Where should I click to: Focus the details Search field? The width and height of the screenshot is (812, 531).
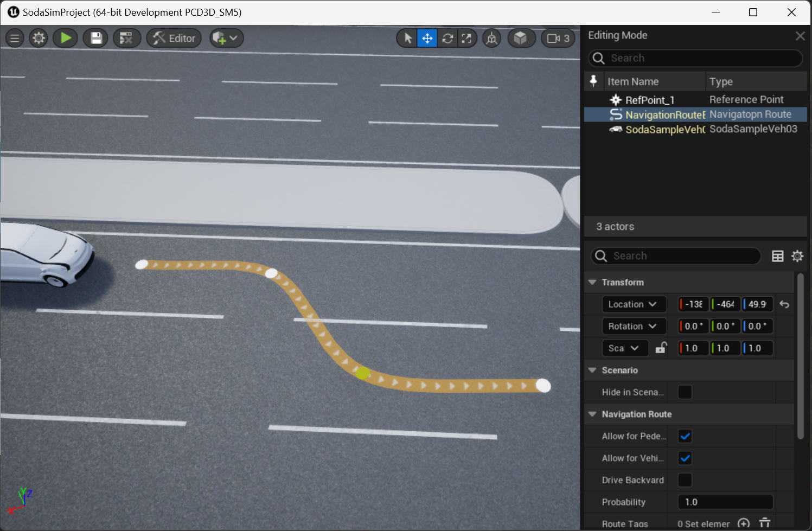click(x=676, y=256)
